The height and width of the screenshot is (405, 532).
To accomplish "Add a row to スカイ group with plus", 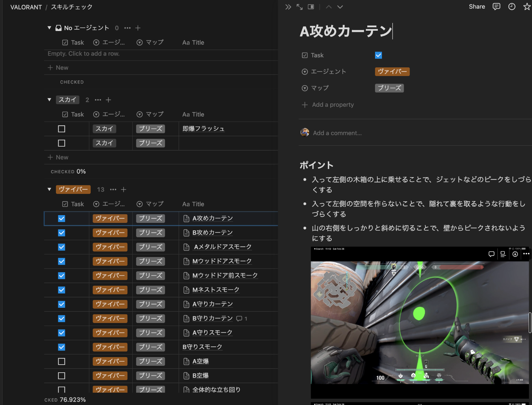I will [108, 100].
